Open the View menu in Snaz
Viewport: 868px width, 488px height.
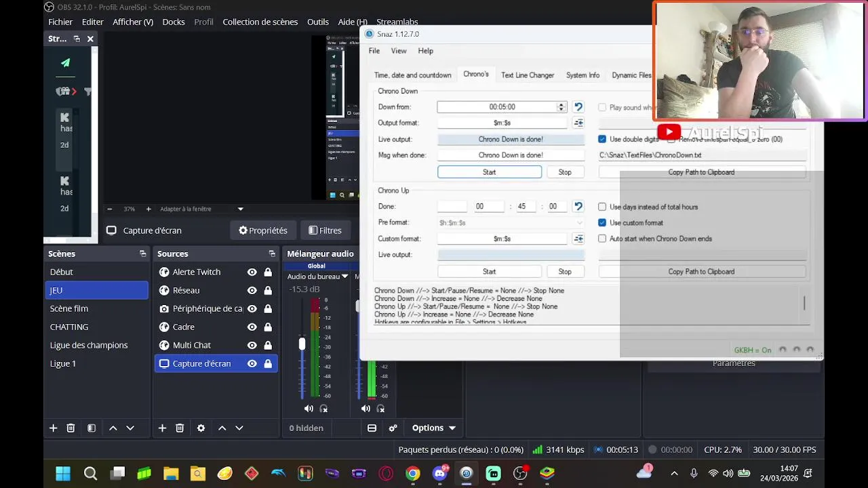399,51
